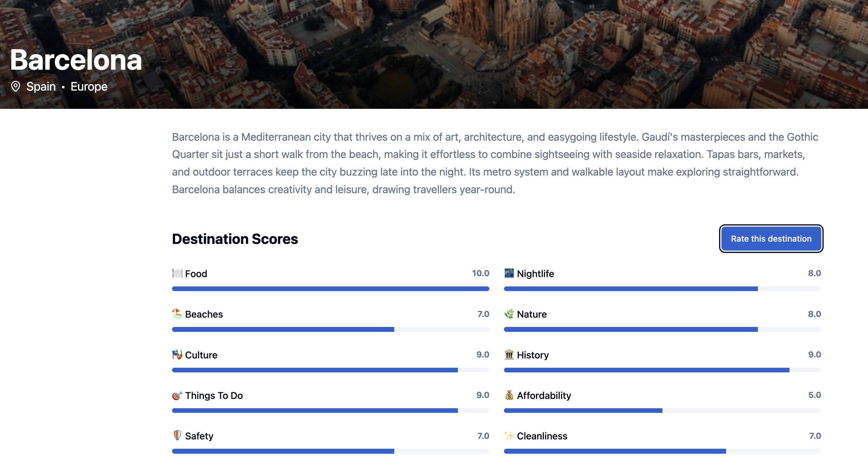Open the Europe region link
The width and height of the screenshot is (868, 460).
89,86
